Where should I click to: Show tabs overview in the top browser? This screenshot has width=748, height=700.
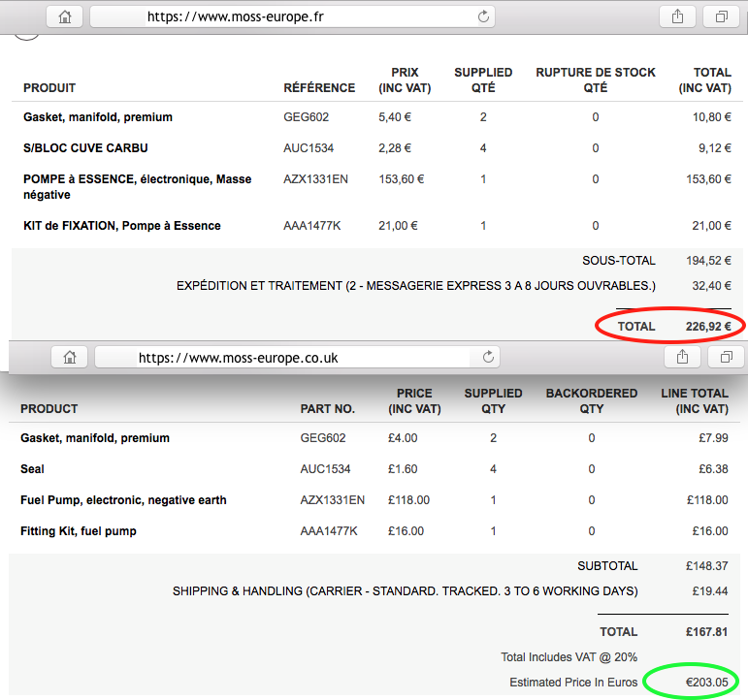(721, 17)
